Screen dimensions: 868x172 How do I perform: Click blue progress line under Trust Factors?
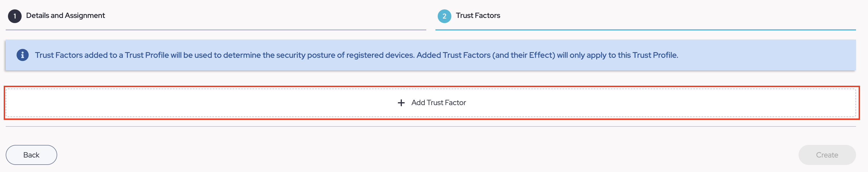point(645,30)
